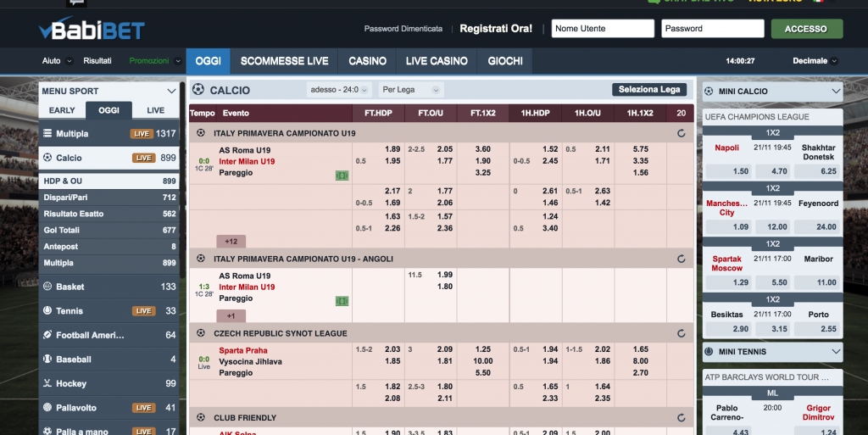This screenshot has height=435, width=868.
Task: Click the soccer ball icon beside CALCIO heading
Action: click(x=198, y=89)
